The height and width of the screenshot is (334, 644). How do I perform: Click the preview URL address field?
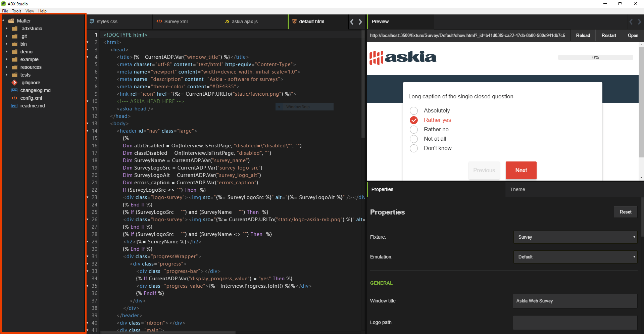(x=467, y=35)
